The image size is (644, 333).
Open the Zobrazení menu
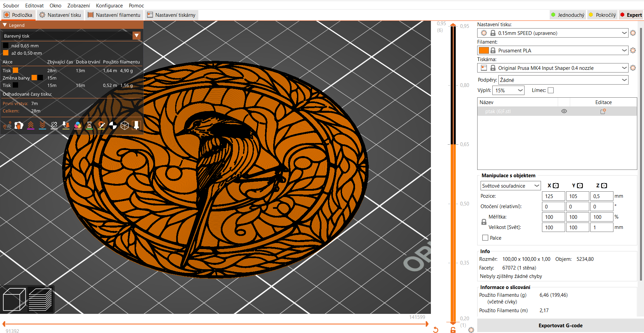click(79, 5)
